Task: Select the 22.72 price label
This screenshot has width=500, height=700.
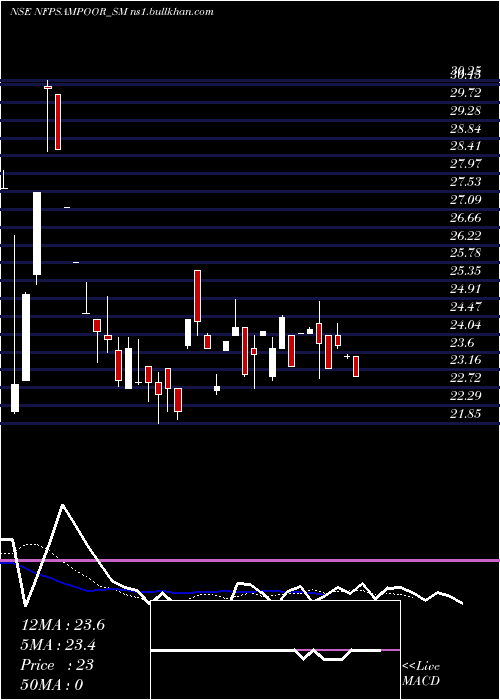Action: [466, 378]
